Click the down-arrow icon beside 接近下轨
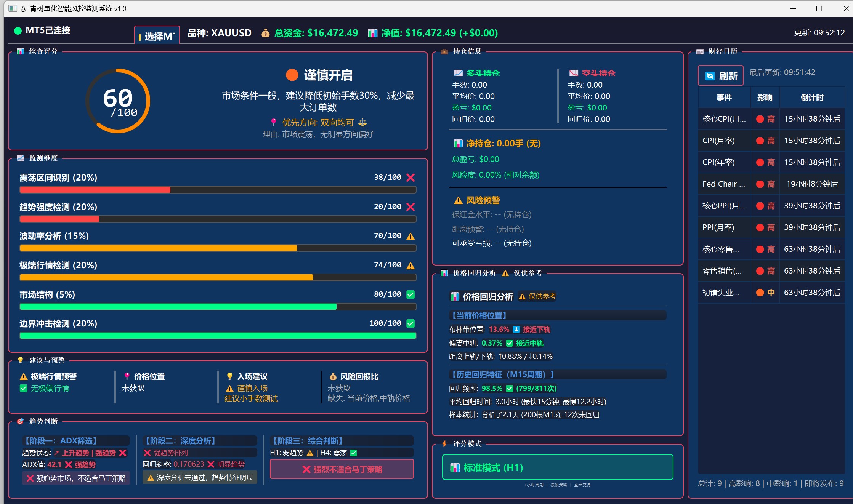853x504 pixels. (516, 330)
